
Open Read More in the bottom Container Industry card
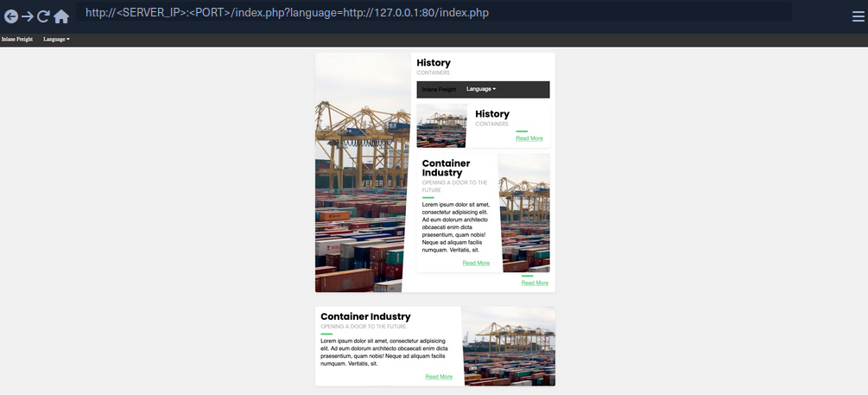pos(439,377)
